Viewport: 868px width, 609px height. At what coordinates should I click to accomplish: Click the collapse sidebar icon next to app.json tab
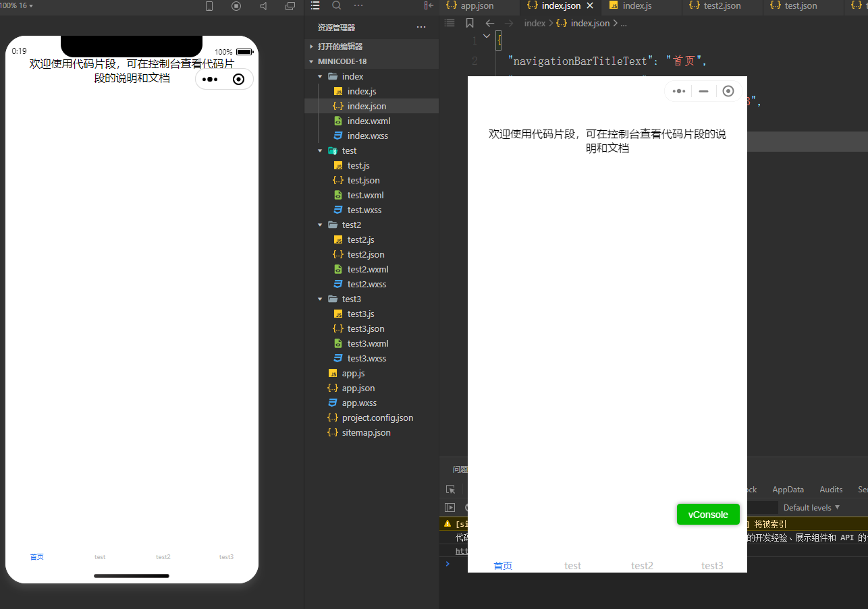pos(429,5)
